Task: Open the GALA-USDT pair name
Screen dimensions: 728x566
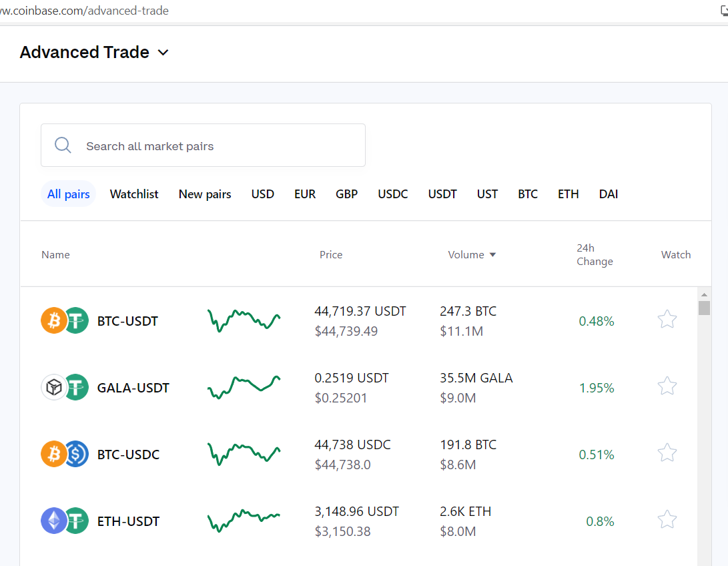Action: (x=133, y=388)
